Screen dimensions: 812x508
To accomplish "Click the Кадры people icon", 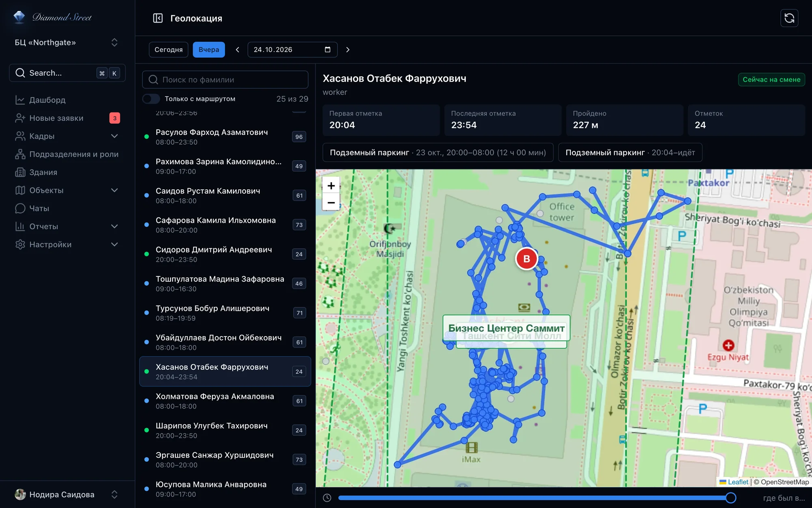I will coord(20,136).
